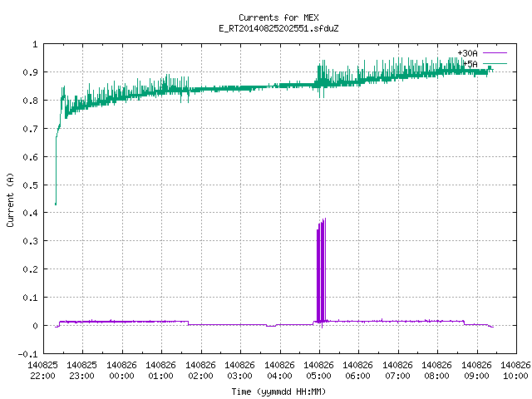Click the x-axis label 'Time (yymmdd HH:MM)'

tap(278, 392)
